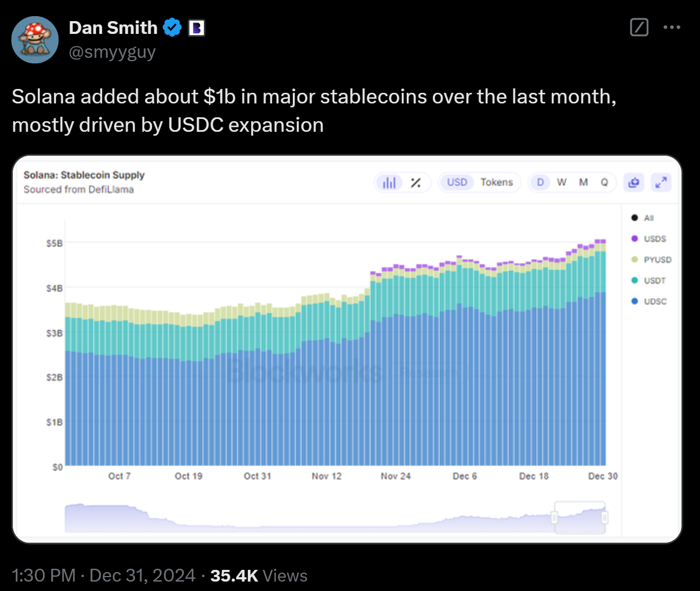Expand the chart to fullscreen

[661, 182]
